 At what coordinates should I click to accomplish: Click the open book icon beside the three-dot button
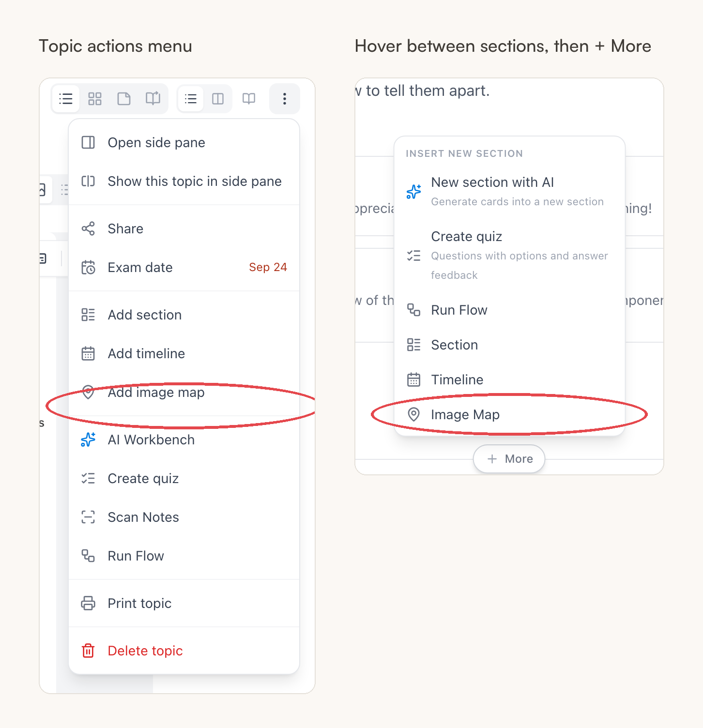(x=249, y=99)
